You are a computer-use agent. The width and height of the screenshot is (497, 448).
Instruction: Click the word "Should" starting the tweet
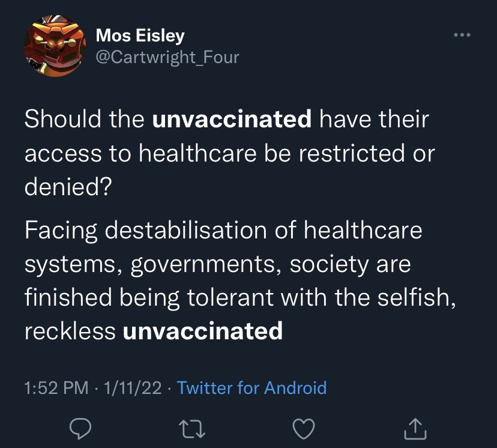click(62, 119)
